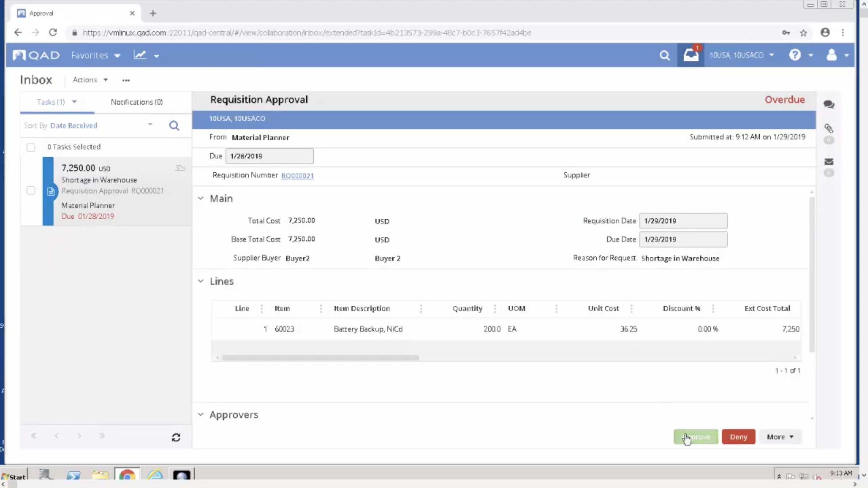
Task: Open the metrics chart icon in header
Action: click(140, 55)
